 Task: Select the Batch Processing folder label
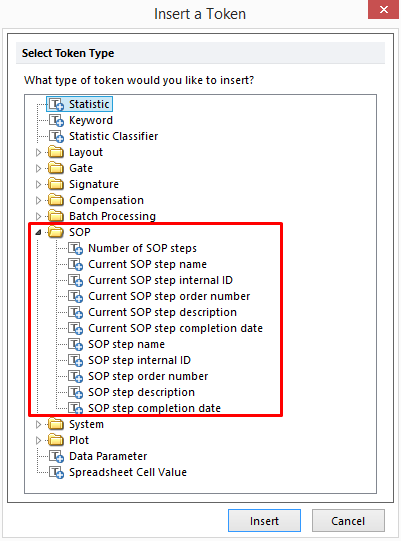click(x=113, y=216)
